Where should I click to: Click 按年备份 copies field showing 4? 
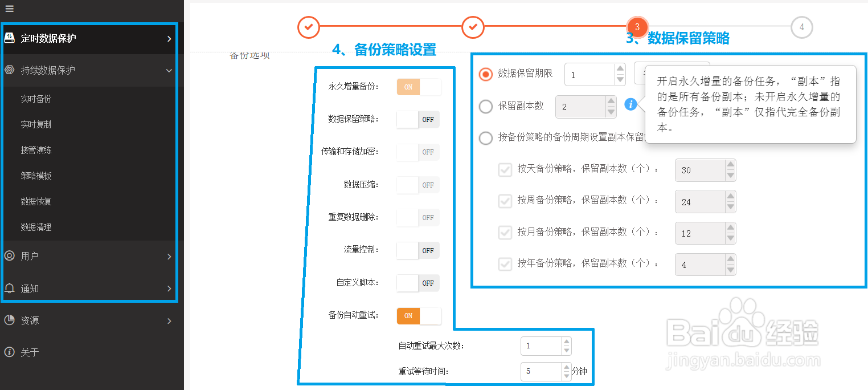click(x=700, y=265)
